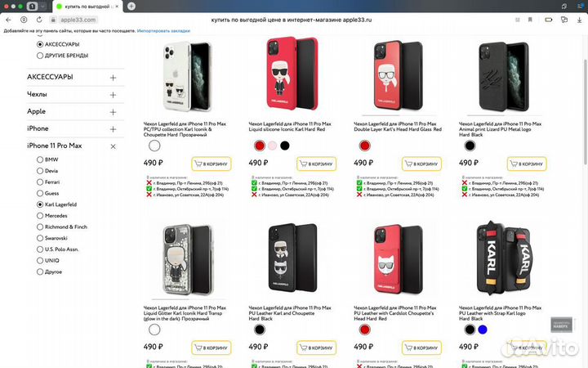Select the Ferrari brand radio button

coord(40,182)
